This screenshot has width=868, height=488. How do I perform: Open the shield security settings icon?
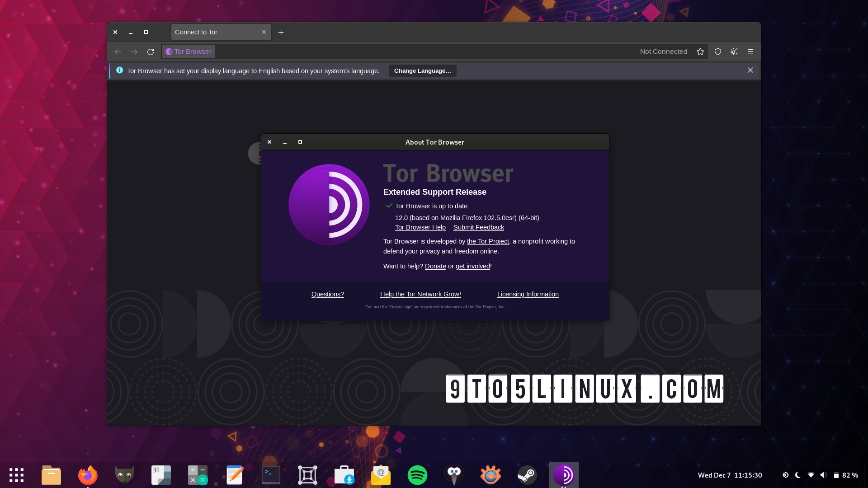tap(718, 51)
